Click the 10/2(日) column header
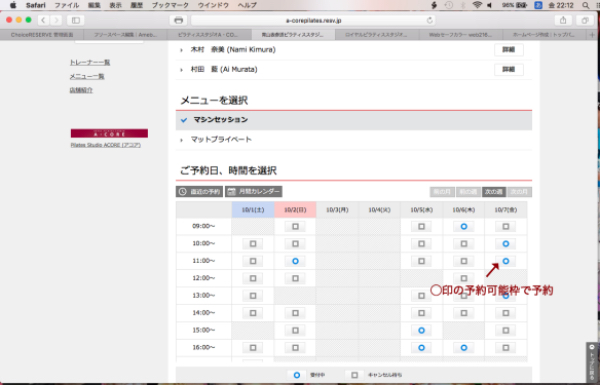 coord(295,210)
